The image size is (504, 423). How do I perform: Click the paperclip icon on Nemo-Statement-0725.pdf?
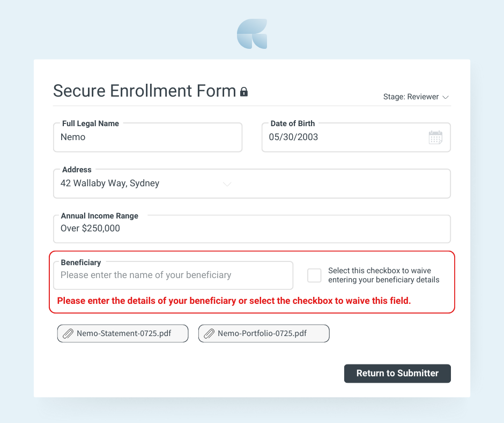pyautogui.click(x=68, y=333)
